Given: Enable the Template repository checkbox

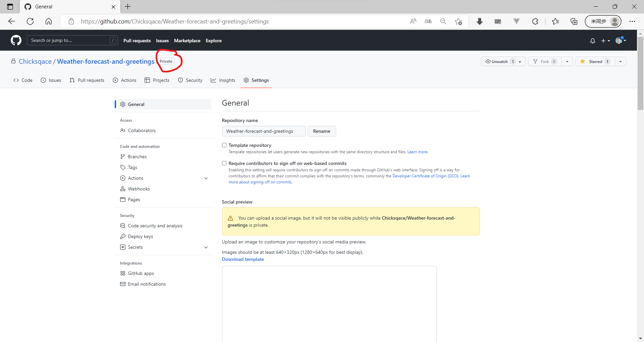Looking at the screenshot, I should click(224, 145).
